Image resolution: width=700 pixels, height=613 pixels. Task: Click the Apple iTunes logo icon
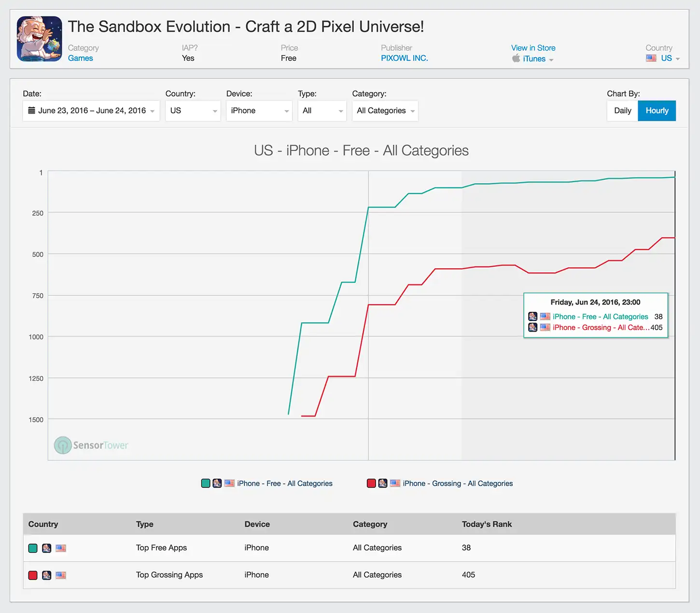[x=516, y=58]
